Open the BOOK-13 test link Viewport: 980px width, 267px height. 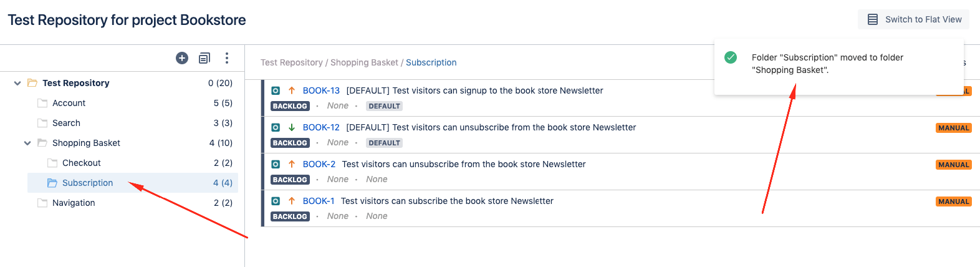[321, 90]
